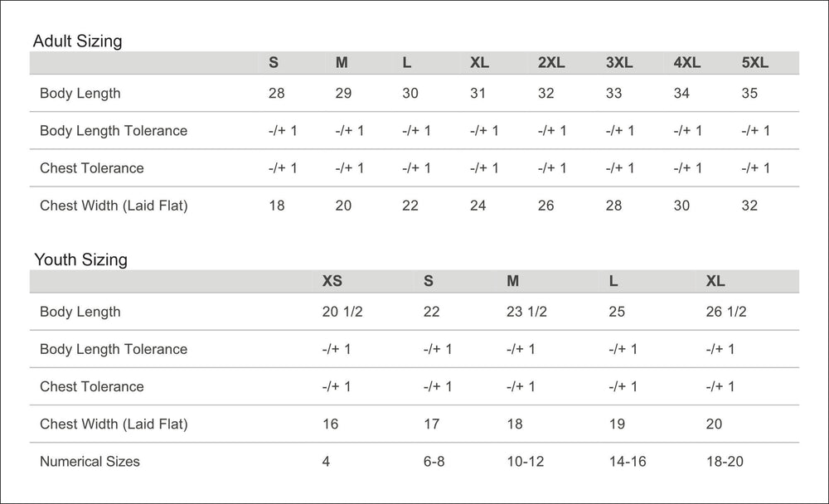Screen dimensions: 829x504
Task: Click the 14-16 numerical size cell
Action: (x=627, y=461)
